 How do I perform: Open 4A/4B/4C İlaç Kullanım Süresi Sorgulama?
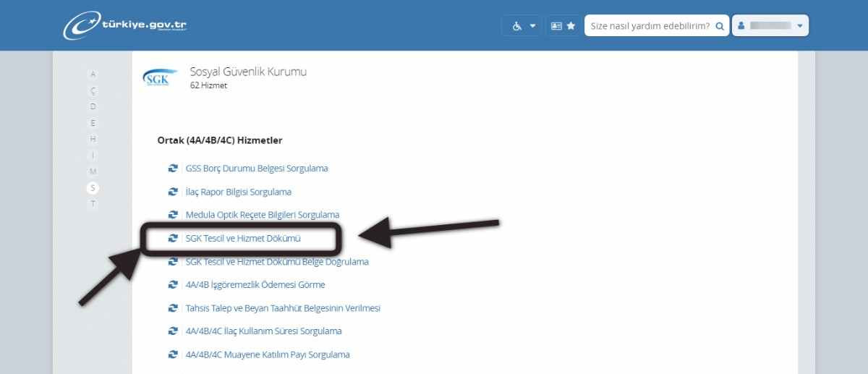click(264, 331)
